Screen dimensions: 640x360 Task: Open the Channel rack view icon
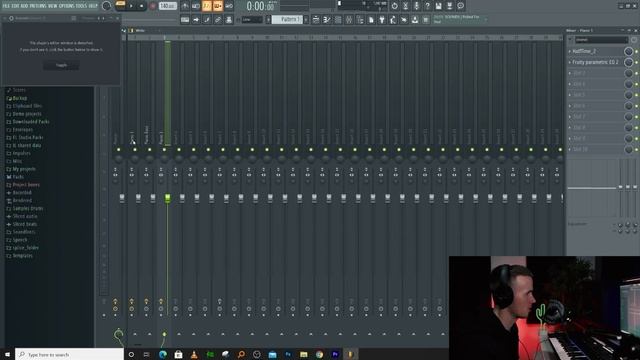[x=338, y=20]
